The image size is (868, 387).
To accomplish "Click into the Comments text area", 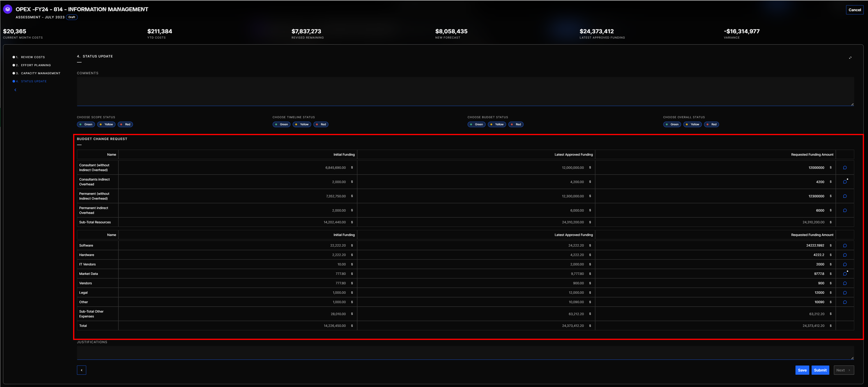I will coord(465,91).
